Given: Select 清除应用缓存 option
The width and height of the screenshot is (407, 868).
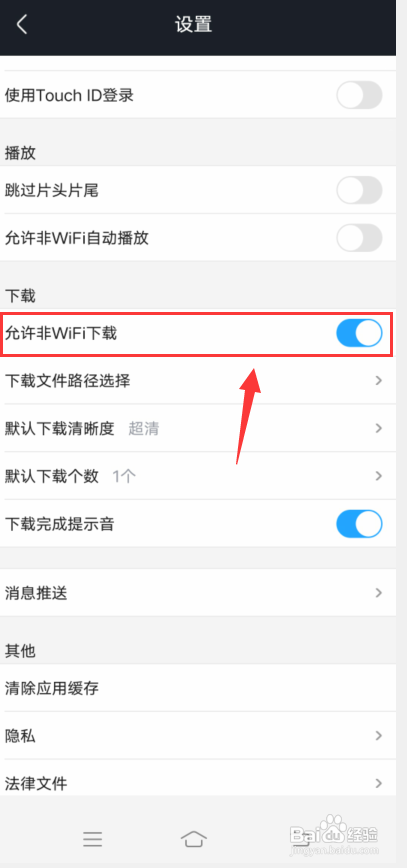Looking at the screenshot, I should pos(198,688).
